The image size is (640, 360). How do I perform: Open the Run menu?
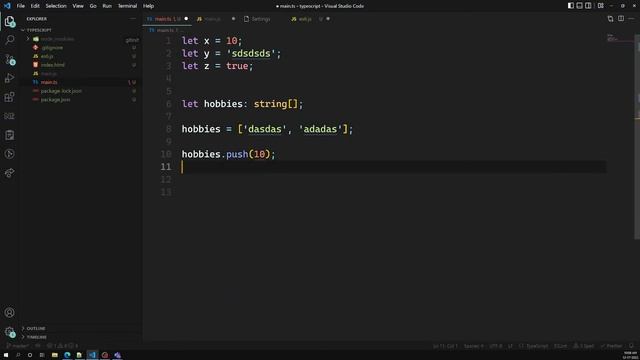[107, 6]
